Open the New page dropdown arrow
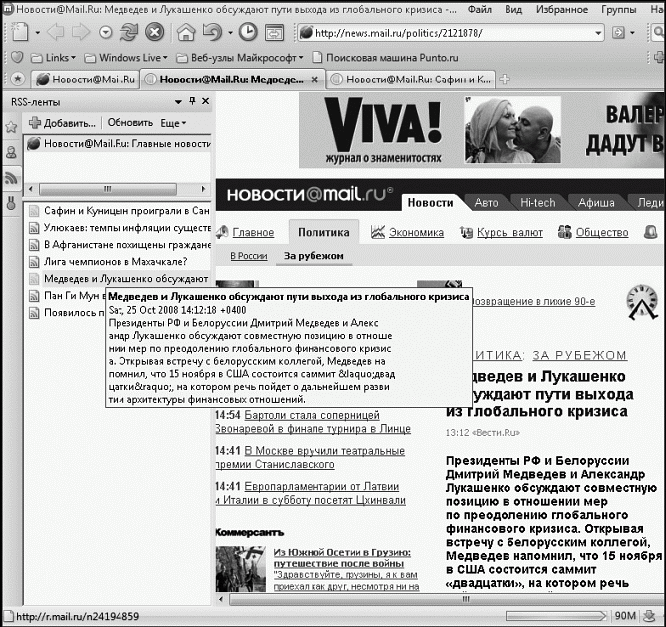 (x=37, y=33)
